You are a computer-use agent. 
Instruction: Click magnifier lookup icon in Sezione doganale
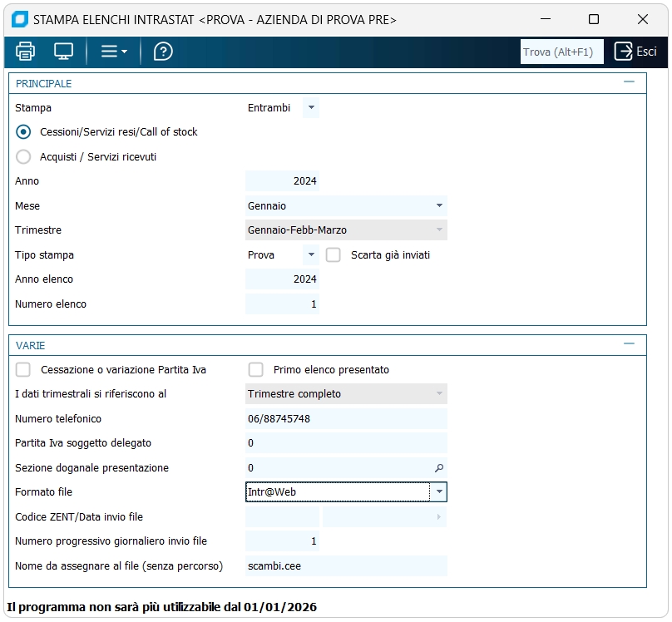click(x=439, y=468)
